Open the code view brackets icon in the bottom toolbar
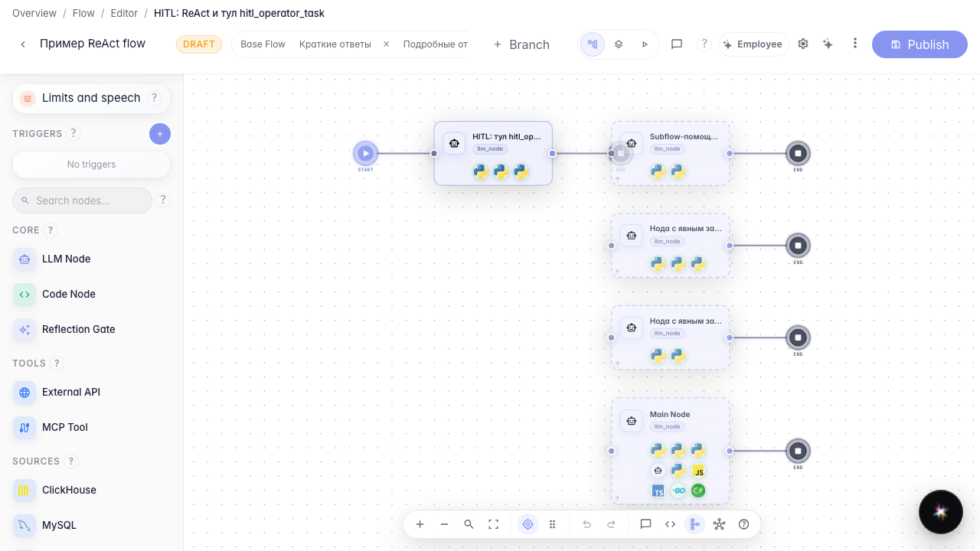The width and height of the screenshot is (980, 551). 670,524
